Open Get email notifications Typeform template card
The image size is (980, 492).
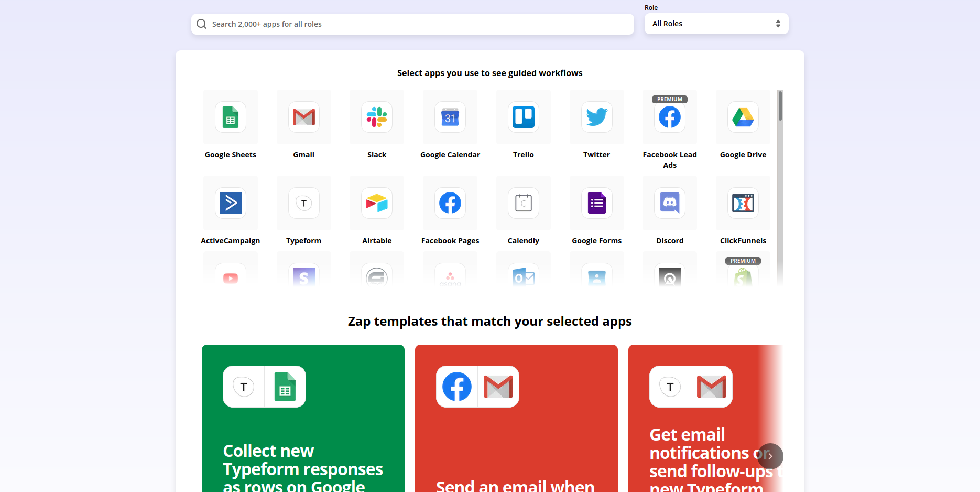coord(705,419)
